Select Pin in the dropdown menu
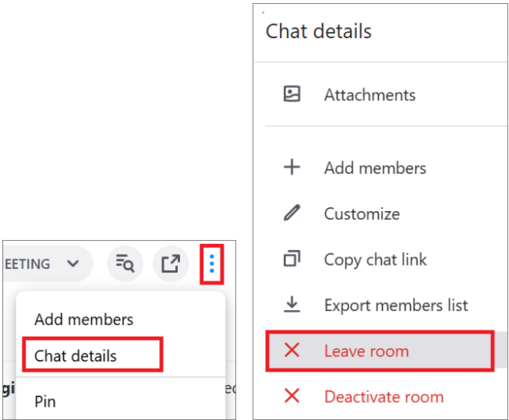 45,402
